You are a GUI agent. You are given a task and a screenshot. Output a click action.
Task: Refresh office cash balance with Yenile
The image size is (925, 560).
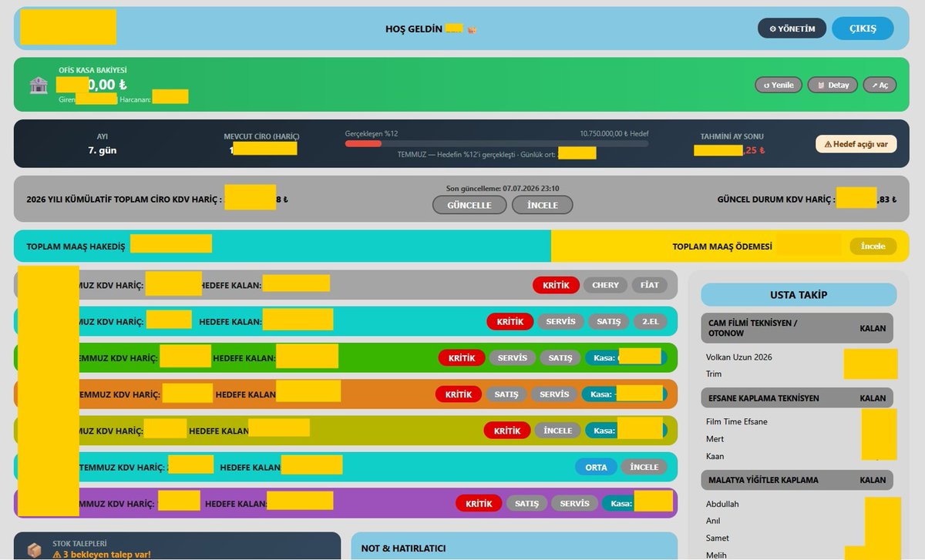pos(779,85)
